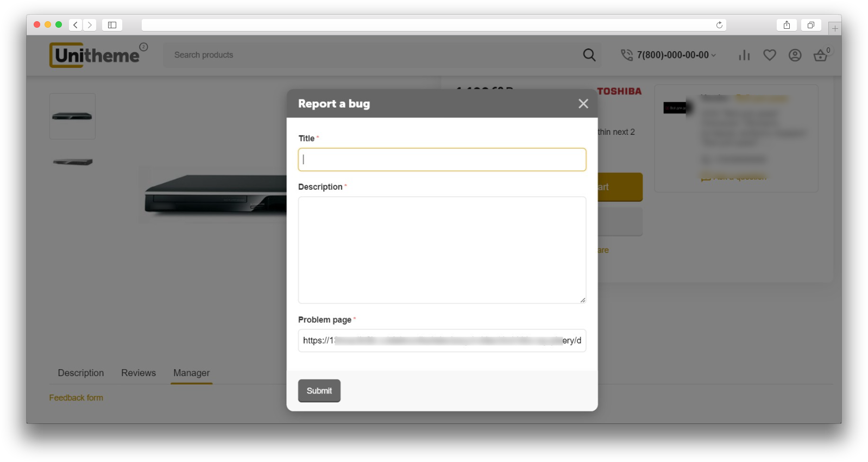The height and width of the screenshot is (462, 868).
Task: Open the Feedback form link
Action: point(76,398)
